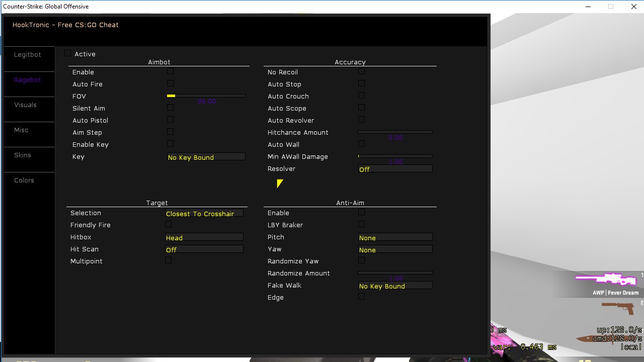Toggle the Enable Key checkbox
Screen dimensions: 644x362
[170, 144]
